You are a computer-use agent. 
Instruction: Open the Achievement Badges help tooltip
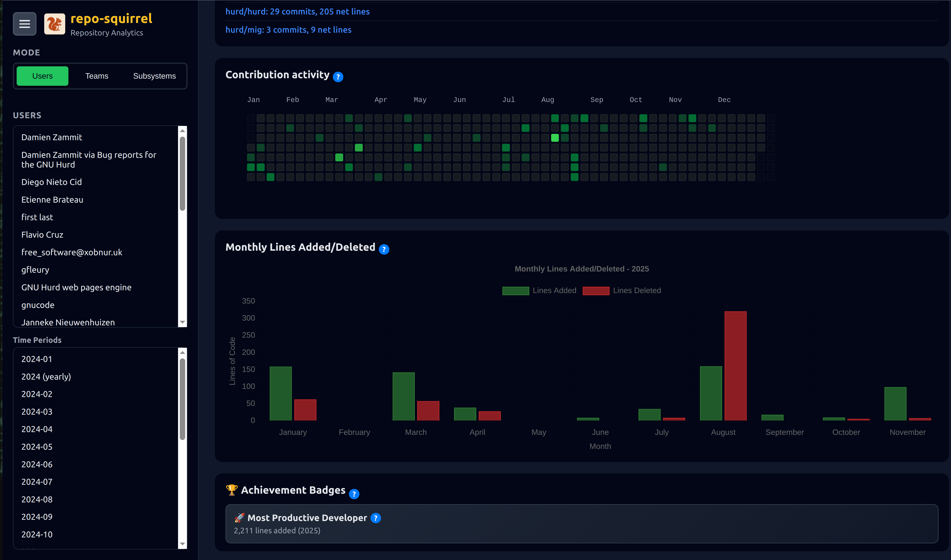click(x=354, y=494)
